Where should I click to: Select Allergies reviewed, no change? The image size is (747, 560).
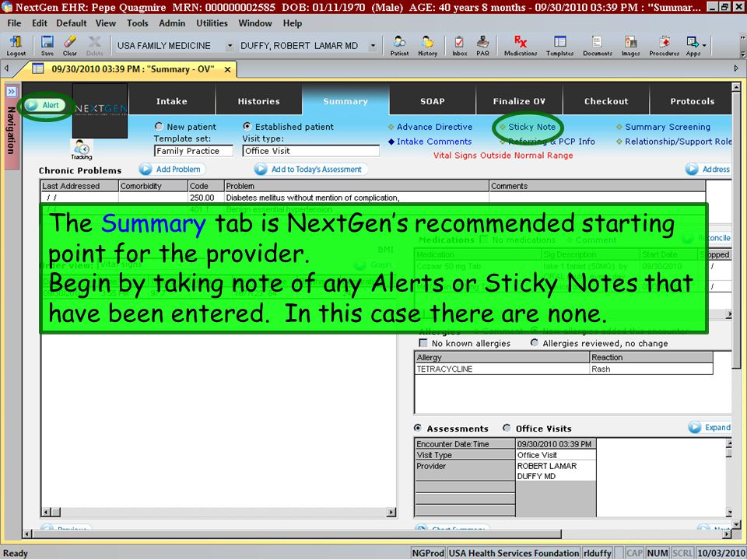point(535,343)
